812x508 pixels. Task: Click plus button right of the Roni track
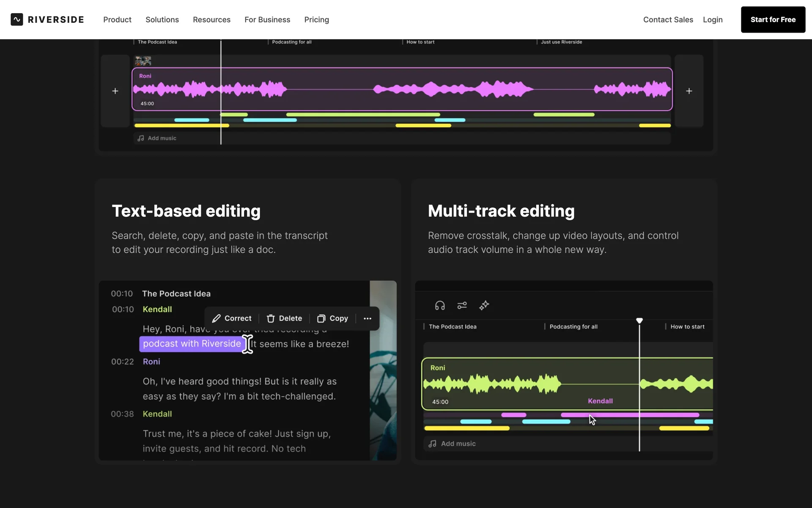[x=689, y=91]
